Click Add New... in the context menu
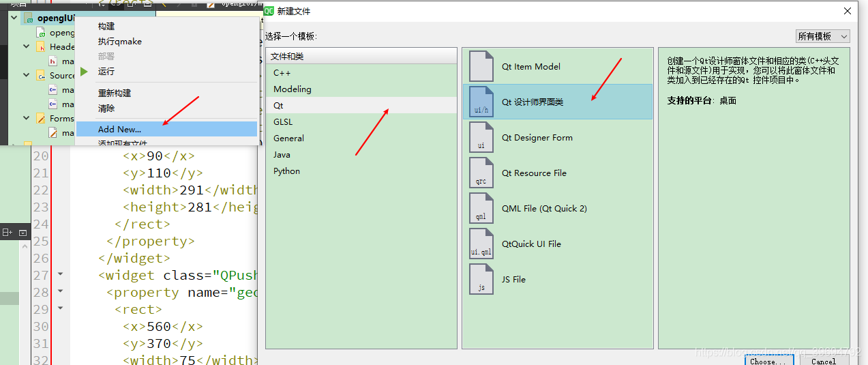This screenshot has height=365, width=868. click(166, 129)
